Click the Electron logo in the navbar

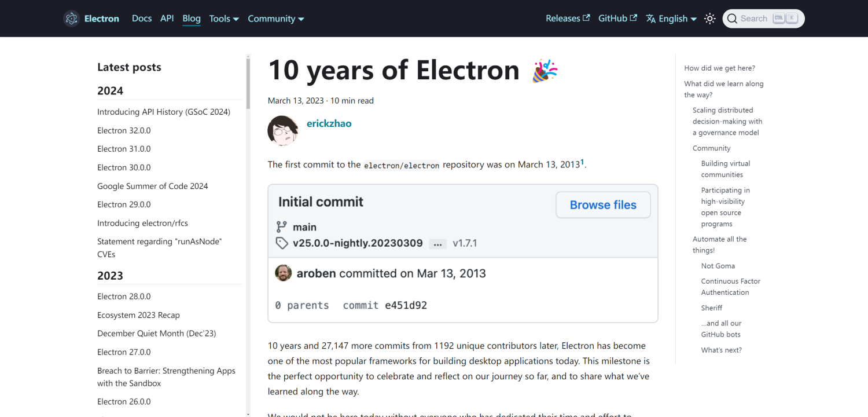pos(71,18)
